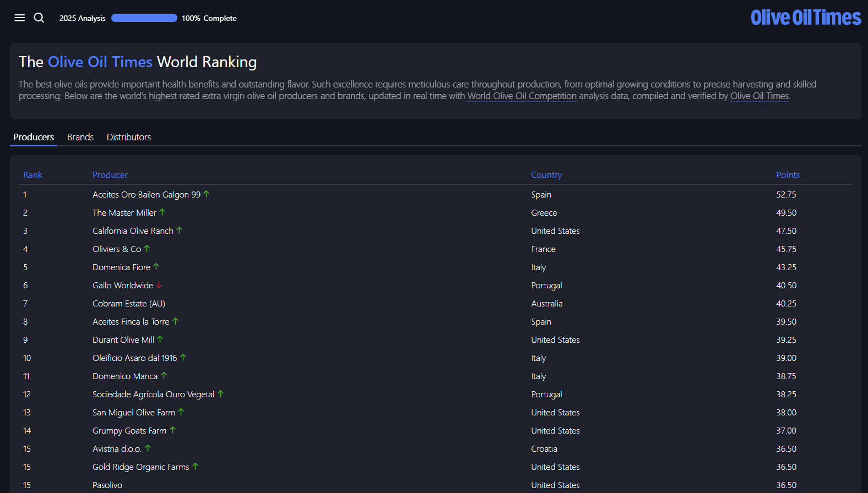Screen dimensions: 868x493
Task: Click the 100% Complete status text
Action: click(209, 18)
